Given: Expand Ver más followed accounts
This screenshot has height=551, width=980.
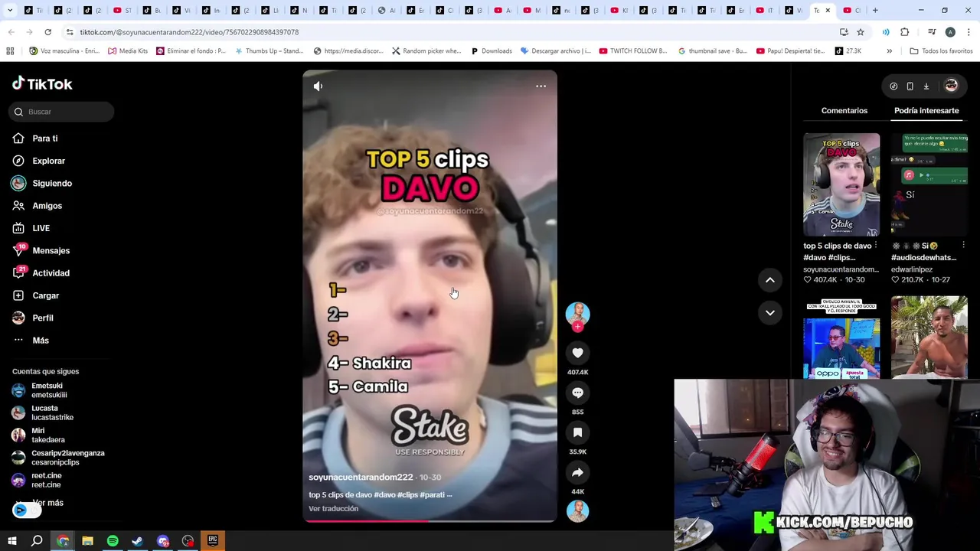Looking at the screenshot, I should pyautogui.click(x=47, y=503).
